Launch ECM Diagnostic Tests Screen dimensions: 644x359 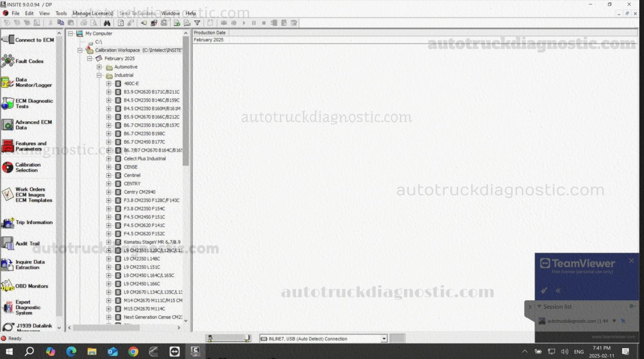point(27,104)
